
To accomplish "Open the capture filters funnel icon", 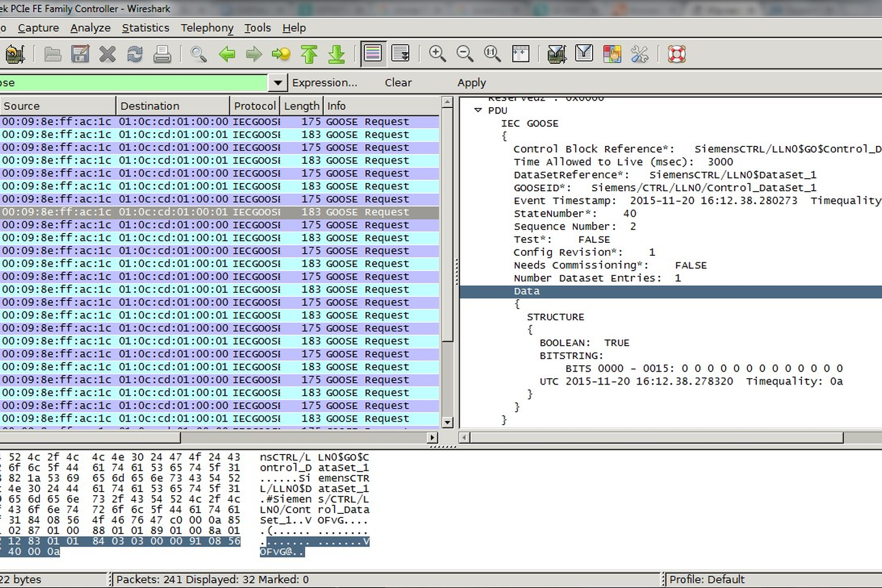I will [x=556, y=54].
